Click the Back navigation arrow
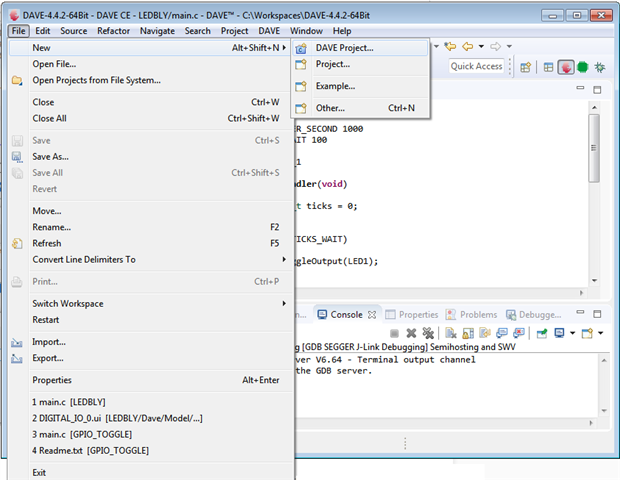 tap(467, 46)
